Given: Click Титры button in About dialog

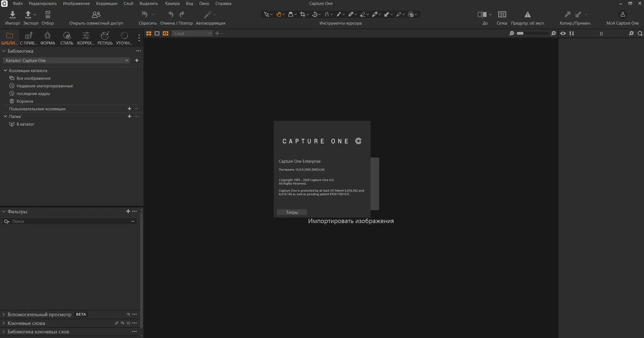Looking at the screenshot, I should pyautogui.click(x=292, y=212).
